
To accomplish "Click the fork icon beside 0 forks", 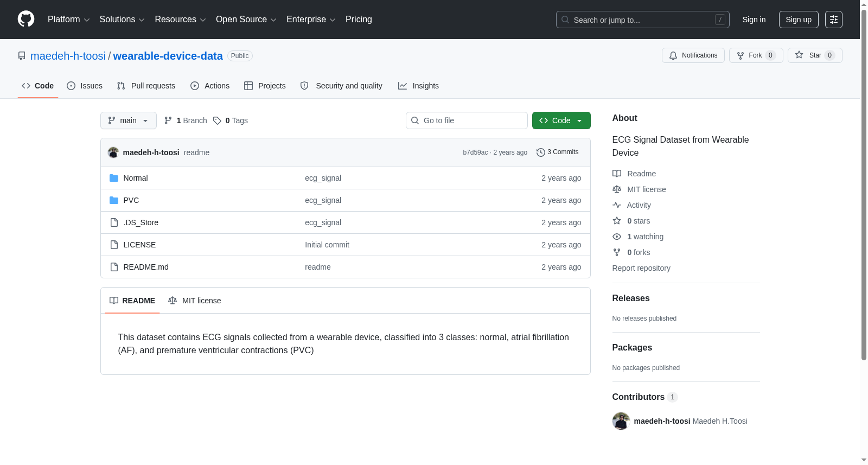I will [x=617, y=252].
